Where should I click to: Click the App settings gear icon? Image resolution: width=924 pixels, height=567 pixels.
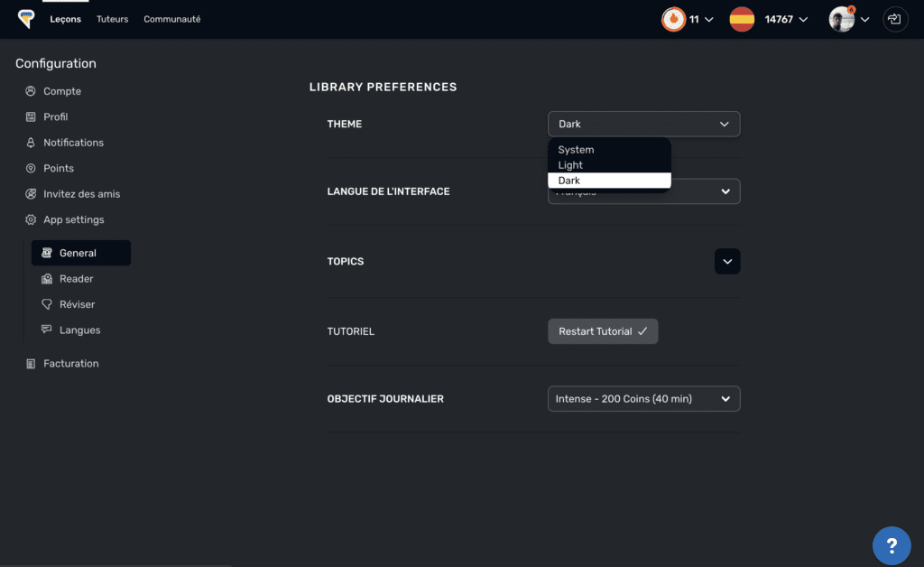(31, 220)
